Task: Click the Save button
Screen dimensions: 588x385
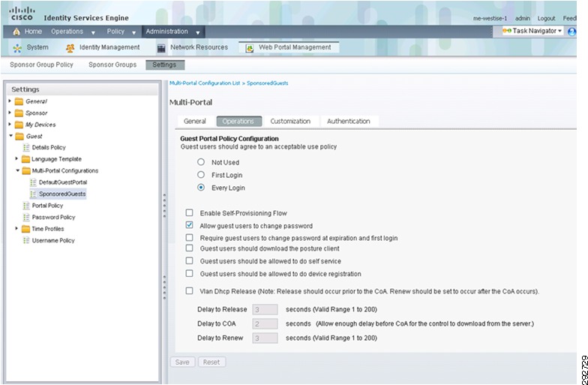Action: [182, 362]
